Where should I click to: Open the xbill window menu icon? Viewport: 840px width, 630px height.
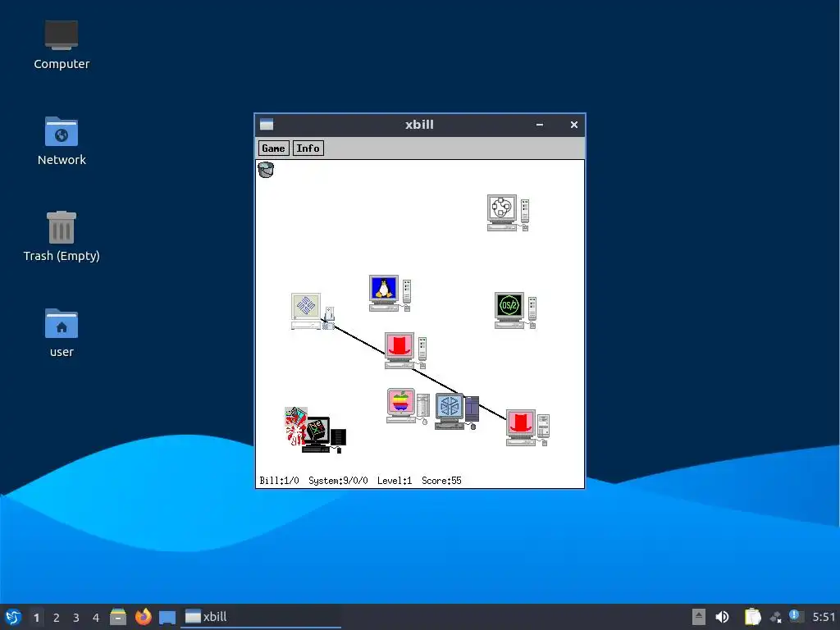tap(267, 125)
